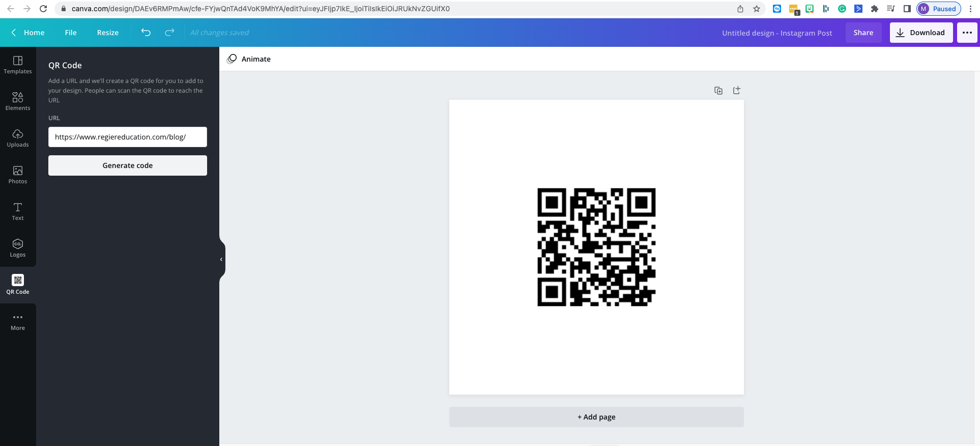Click the Animate button
Screen dimensions: 980x446
pos(249,59)
